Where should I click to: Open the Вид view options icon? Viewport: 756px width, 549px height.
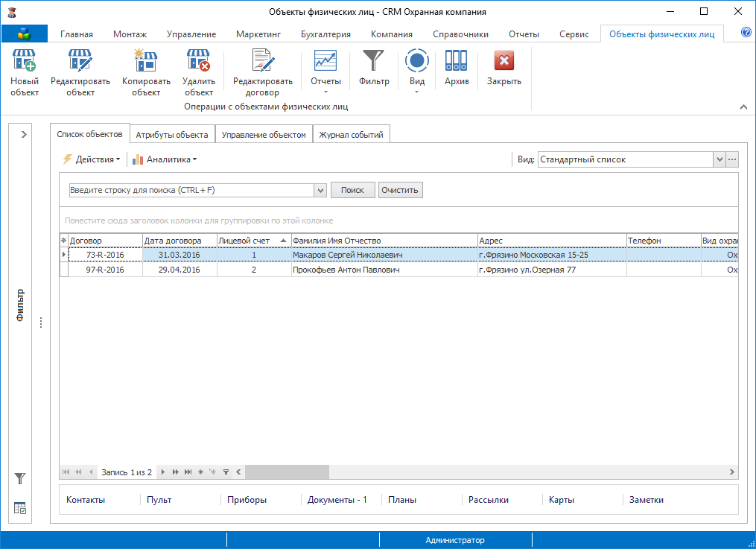click(x=416, y=60)
